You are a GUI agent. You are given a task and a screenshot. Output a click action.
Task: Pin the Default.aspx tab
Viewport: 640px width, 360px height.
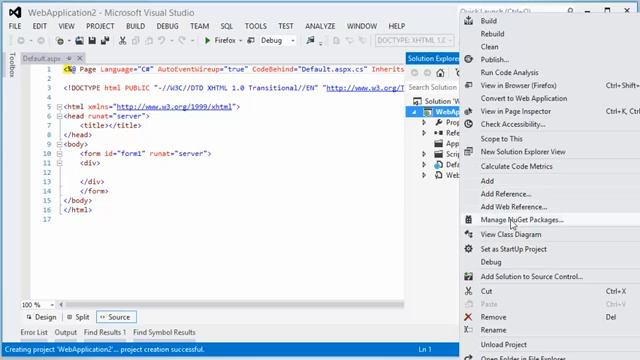click(x=69, y=58)
